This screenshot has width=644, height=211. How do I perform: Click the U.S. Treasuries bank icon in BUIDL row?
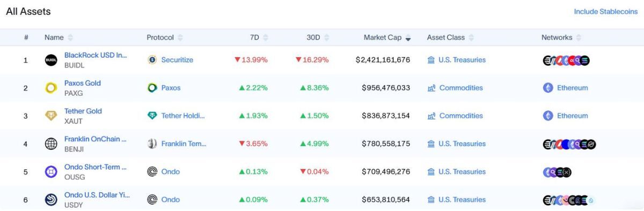pyautogui.click(x=431, y=60)
